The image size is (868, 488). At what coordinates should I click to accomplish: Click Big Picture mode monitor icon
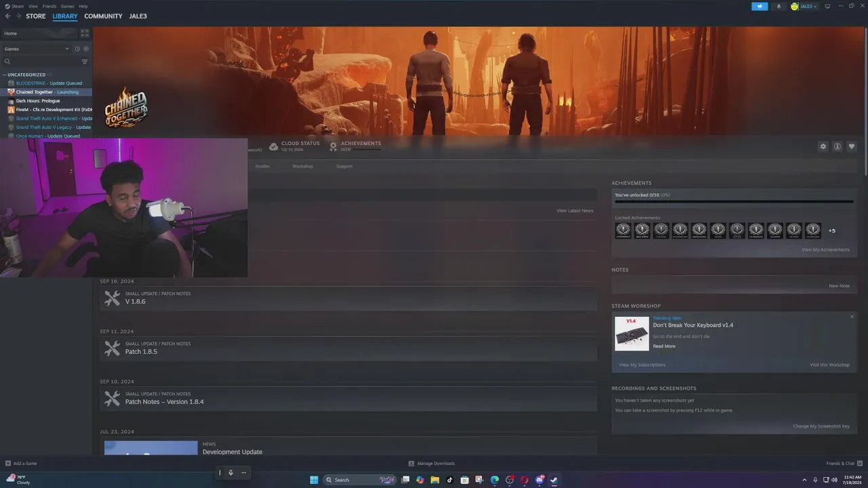click(x=827, y=6)
